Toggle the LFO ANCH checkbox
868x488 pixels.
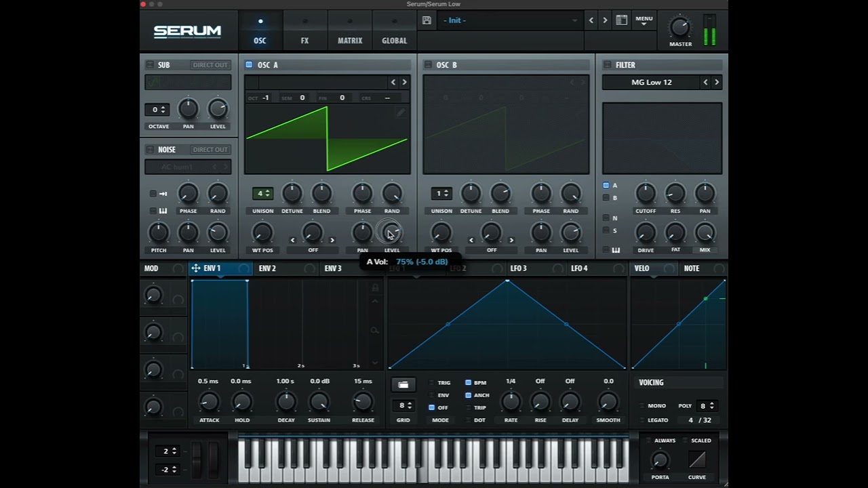(x=468, y=395)
